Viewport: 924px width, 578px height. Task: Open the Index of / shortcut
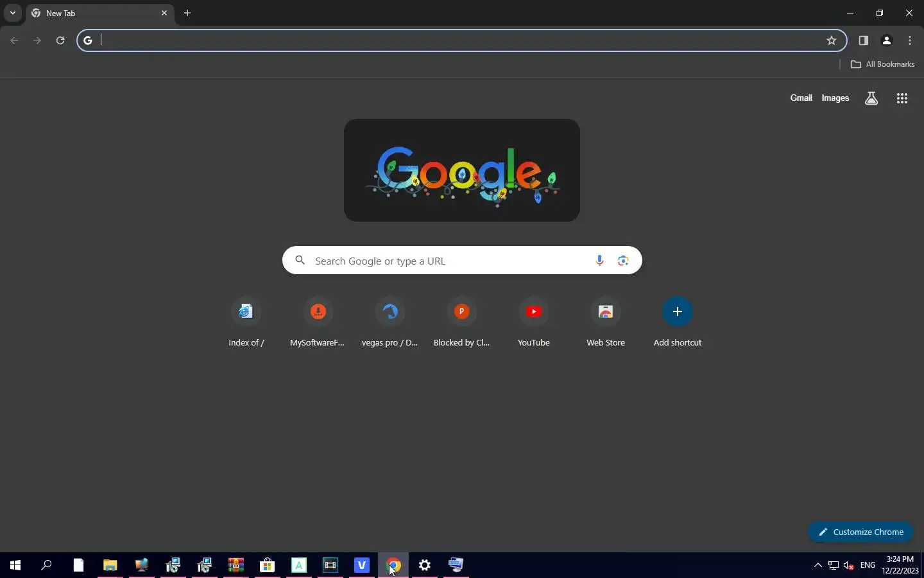pyautogui.click(x=246, y=323)
